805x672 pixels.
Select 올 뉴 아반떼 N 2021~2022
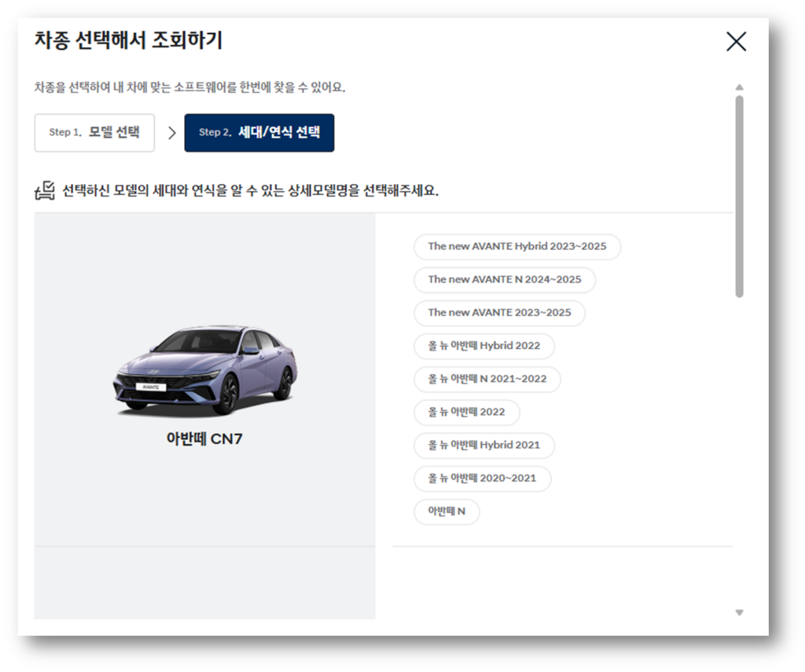click(x=487, y=379)
